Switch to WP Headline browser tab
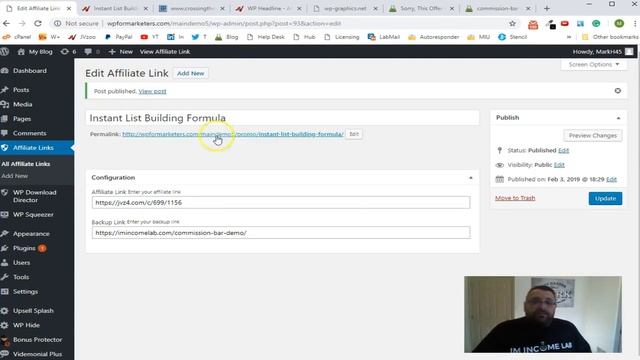The width and height of the screenshot is (640, 360). tap(269, 8)
